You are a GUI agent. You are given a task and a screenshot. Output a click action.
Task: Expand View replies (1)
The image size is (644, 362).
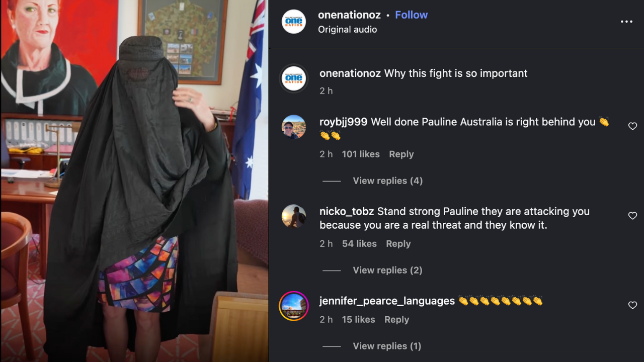click(387, 346)
